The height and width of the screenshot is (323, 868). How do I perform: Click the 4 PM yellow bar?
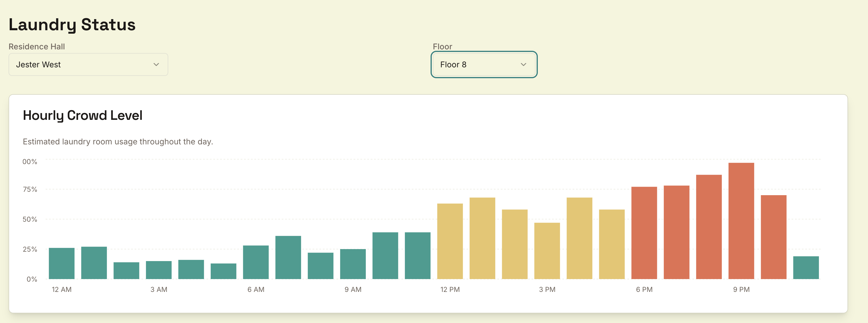pos(579,238)
